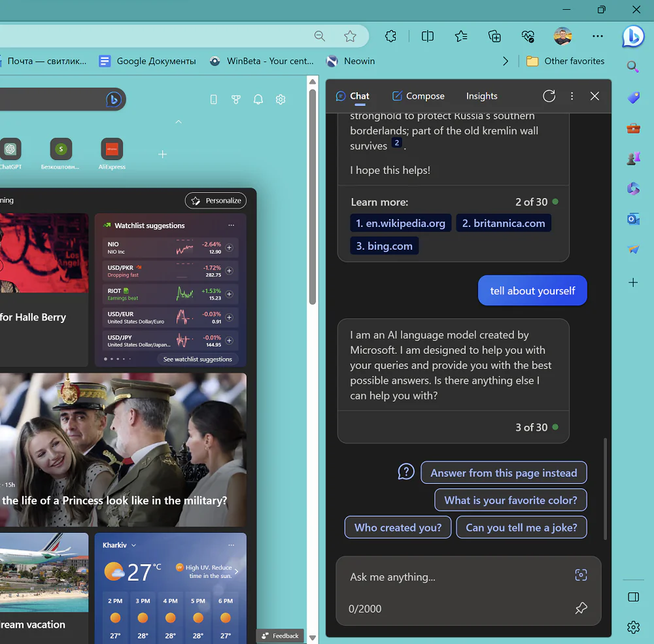Add USD/PKR to watchlist
This screenshot has width=654, height=644.
click(x=229, y=271)
